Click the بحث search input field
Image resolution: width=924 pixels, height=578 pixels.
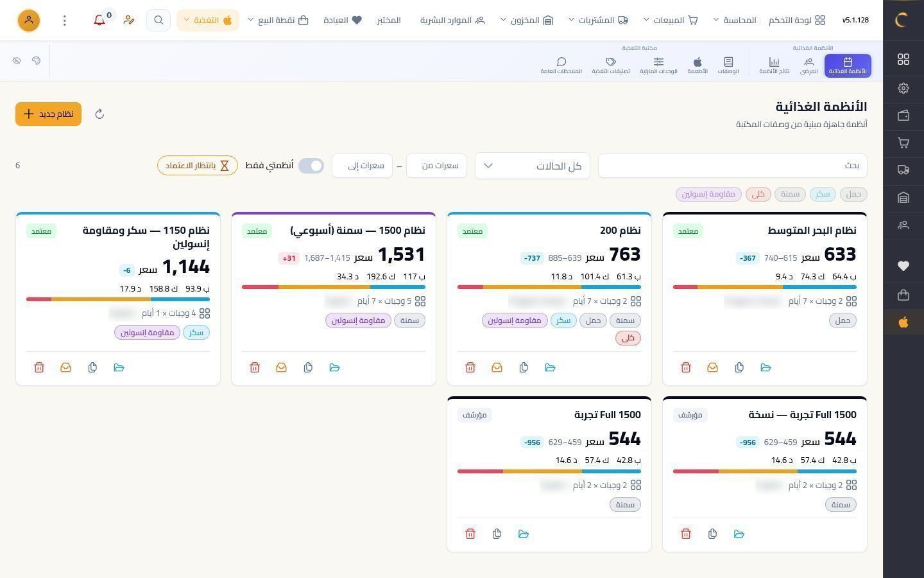pyautogui.click(x=733, y=166)
